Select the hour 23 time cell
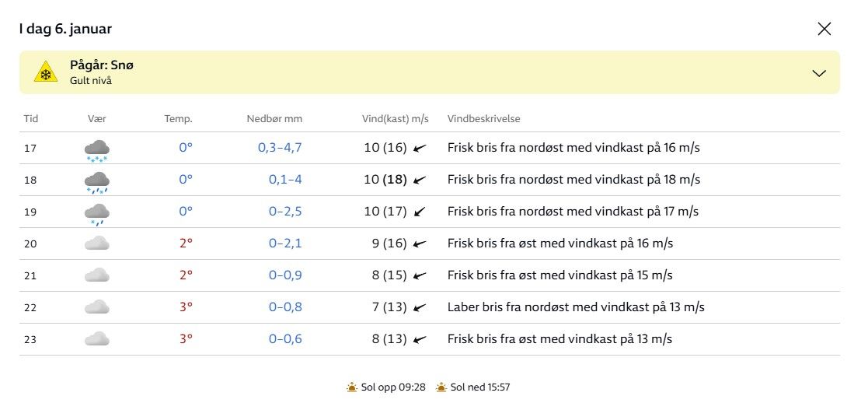 (x=30, y=340)
